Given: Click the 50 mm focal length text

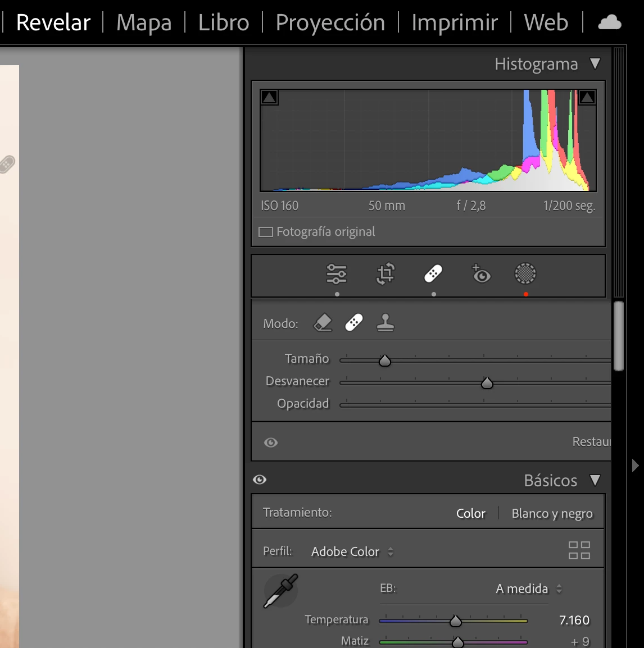Looking at the screenshot, I should 387,206.
